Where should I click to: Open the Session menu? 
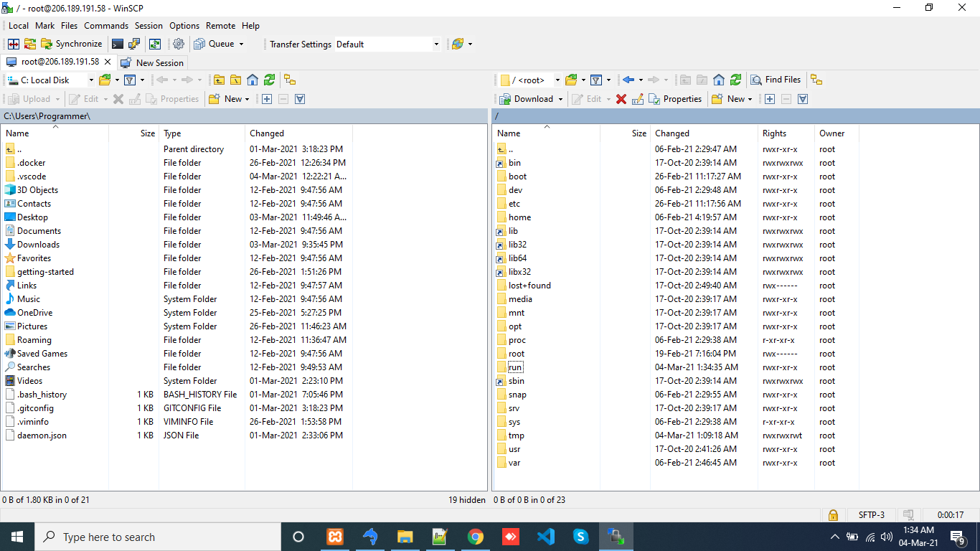(x=149, y=25)
